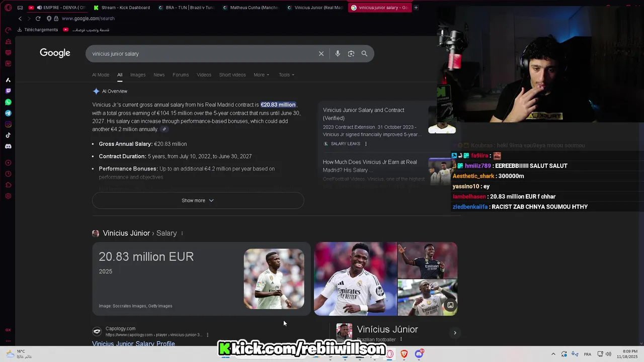This screenshot has width=644, height=362.
Task: Open the Tools dropdown
Action: [286, 75]
